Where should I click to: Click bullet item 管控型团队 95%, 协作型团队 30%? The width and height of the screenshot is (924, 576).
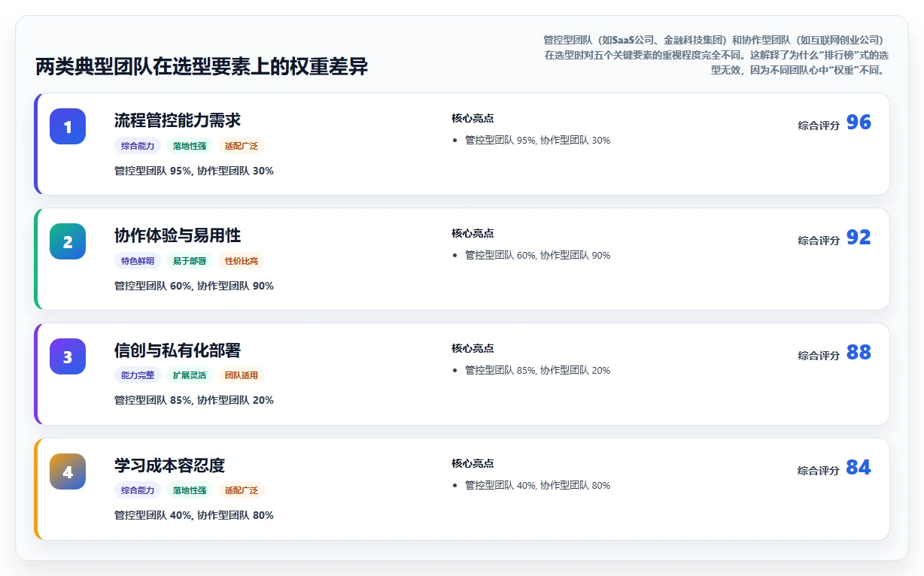click(537, 140)
